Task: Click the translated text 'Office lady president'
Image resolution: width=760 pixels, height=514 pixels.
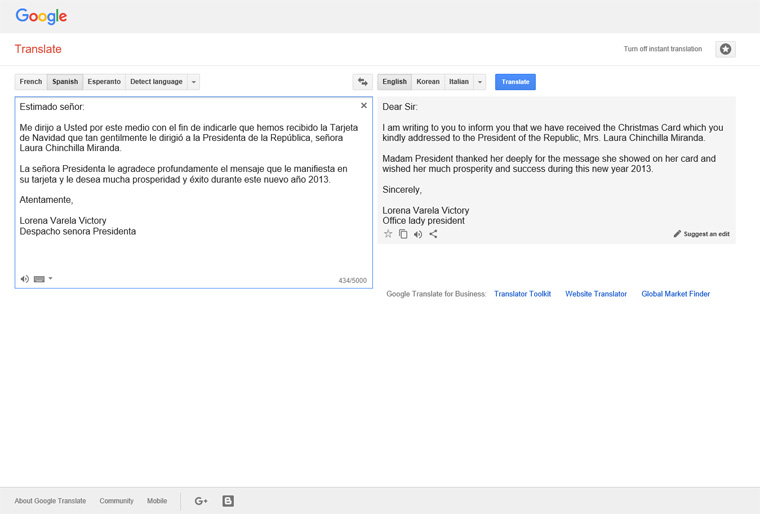Action: coord(423,221)
